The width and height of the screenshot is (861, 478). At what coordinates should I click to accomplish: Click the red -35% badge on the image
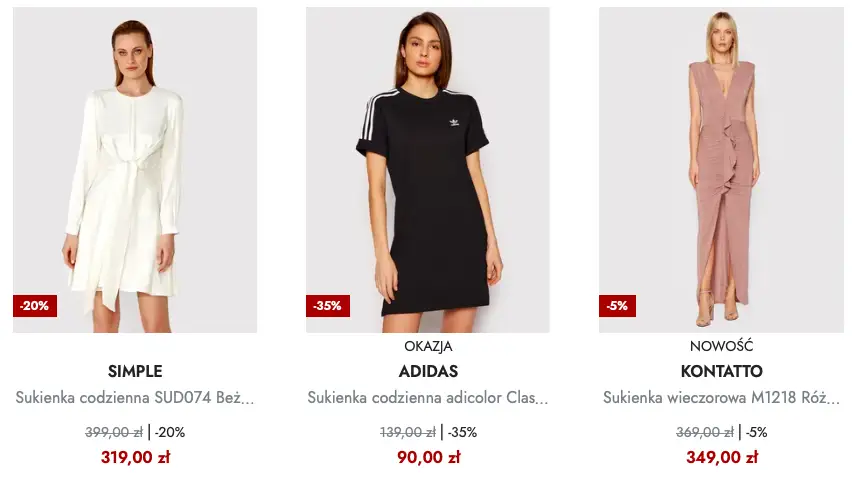tap(328, 306)
